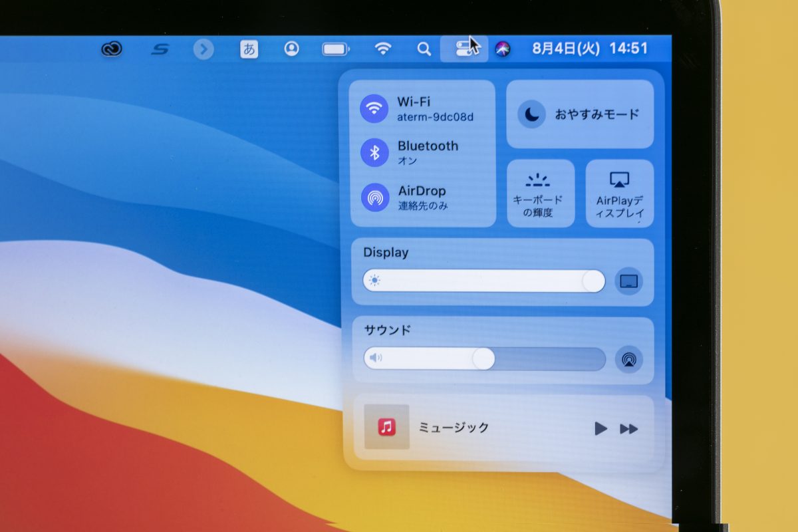Open the AirPlayディスプレイ options

(619, 194)
